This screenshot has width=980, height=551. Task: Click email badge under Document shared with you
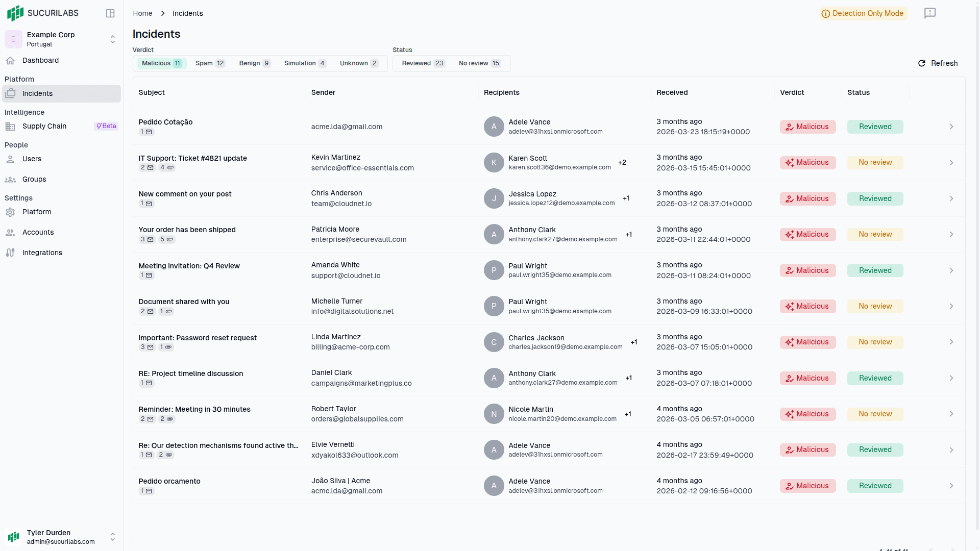(148, 311)
